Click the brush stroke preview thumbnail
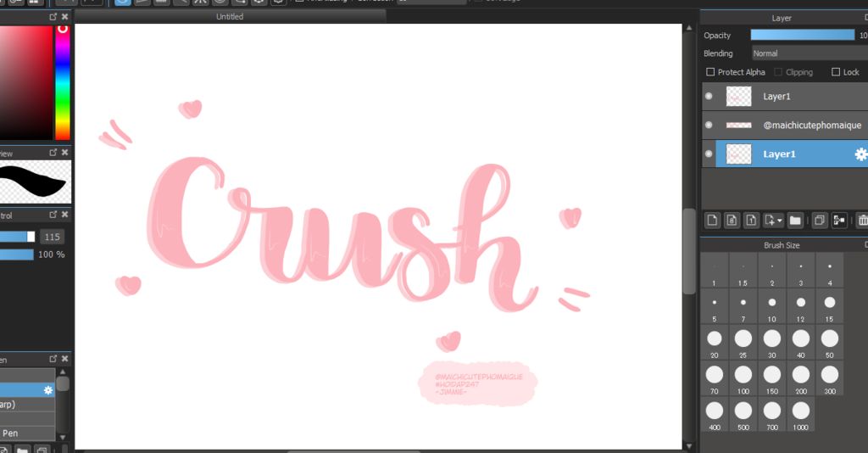This screenshot has height=453, width=868. click(36, 182)
